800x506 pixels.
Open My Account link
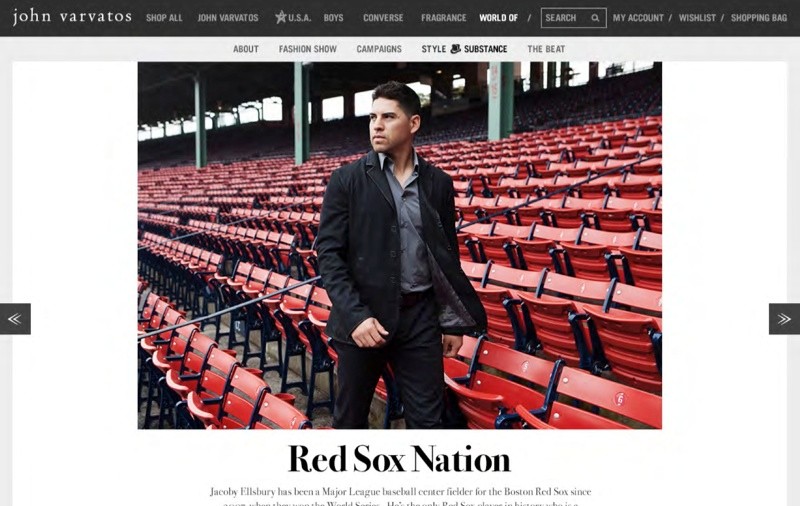(x=638, y=18)
